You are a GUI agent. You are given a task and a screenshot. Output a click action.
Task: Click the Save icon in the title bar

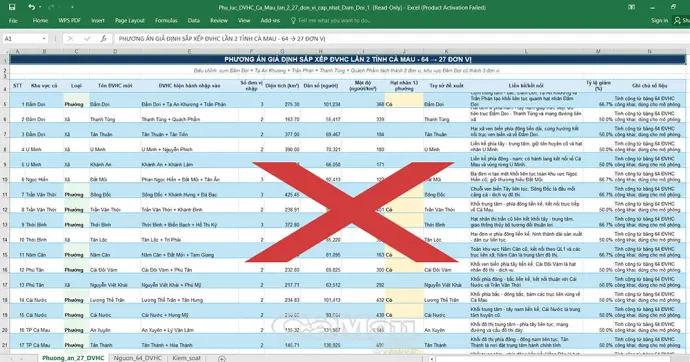[x=12, y=7]
